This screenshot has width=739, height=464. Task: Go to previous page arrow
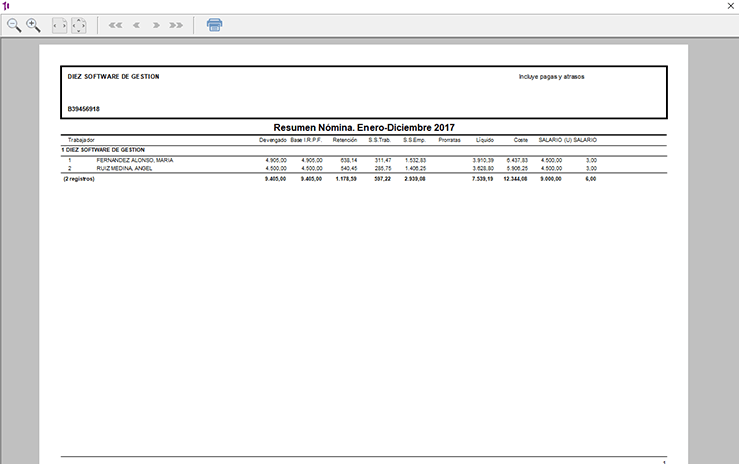click(x=137, y=25)
